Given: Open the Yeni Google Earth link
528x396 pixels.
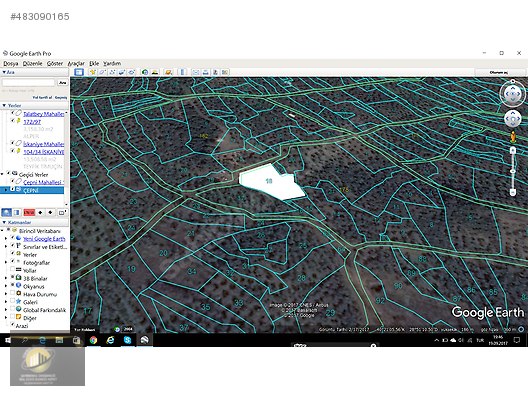Looking at the screenshot, I should [x=44, y=239].
